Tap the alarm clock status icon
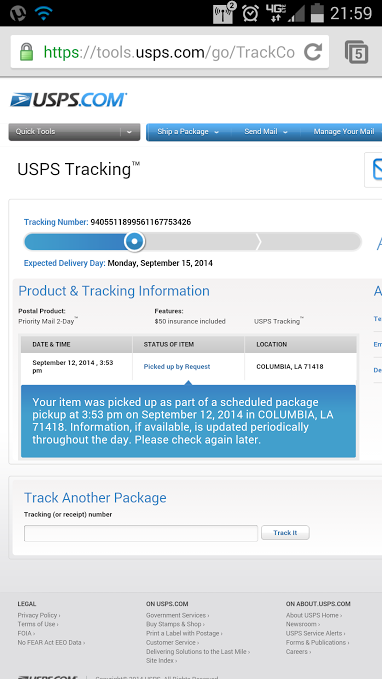382x679 pixels. click(x=250, y=13)
